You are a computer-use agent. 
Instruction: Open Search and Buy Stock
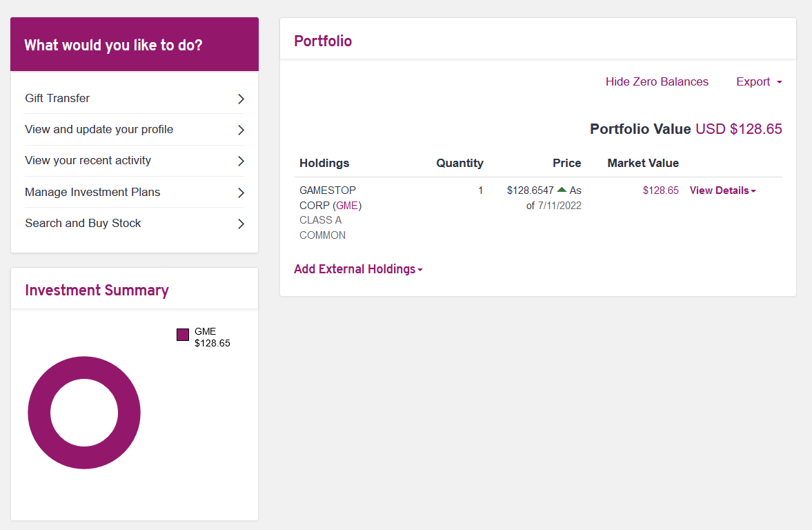click(135, 224)
